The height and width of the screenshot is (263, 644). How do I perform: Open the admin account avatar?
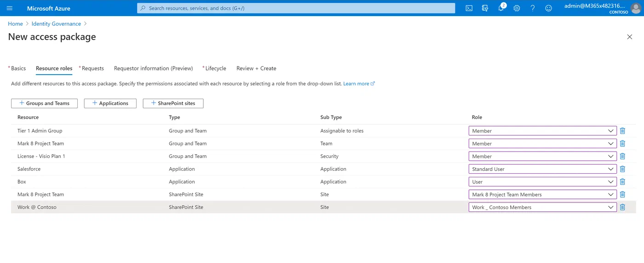coord(635,8)
